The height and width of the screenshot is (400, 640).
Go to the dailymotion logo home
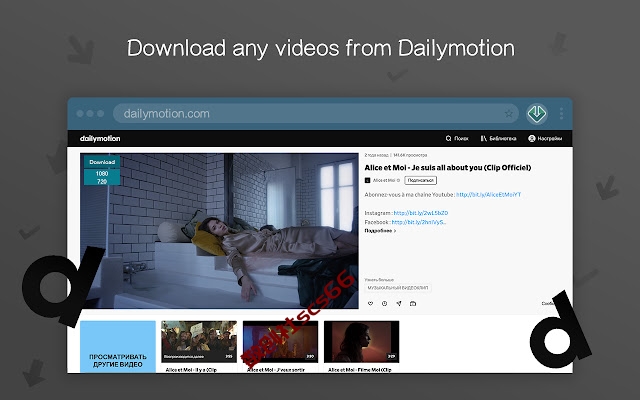(x=100, y=138)
